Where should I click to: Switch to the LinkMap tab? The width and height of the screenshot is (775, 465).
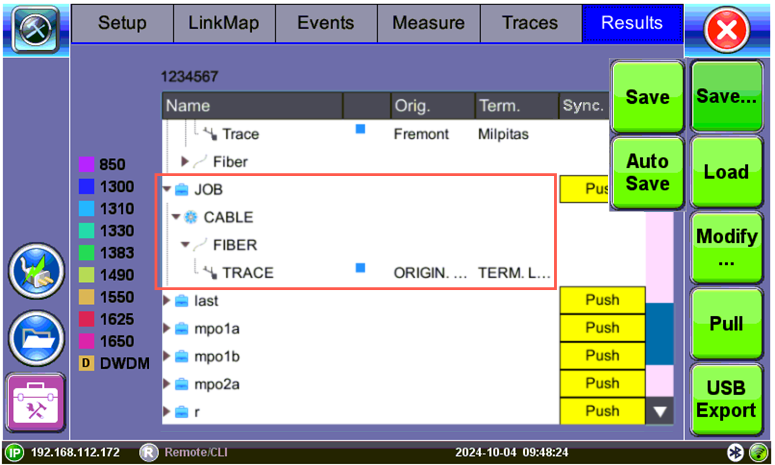point(224,22)
